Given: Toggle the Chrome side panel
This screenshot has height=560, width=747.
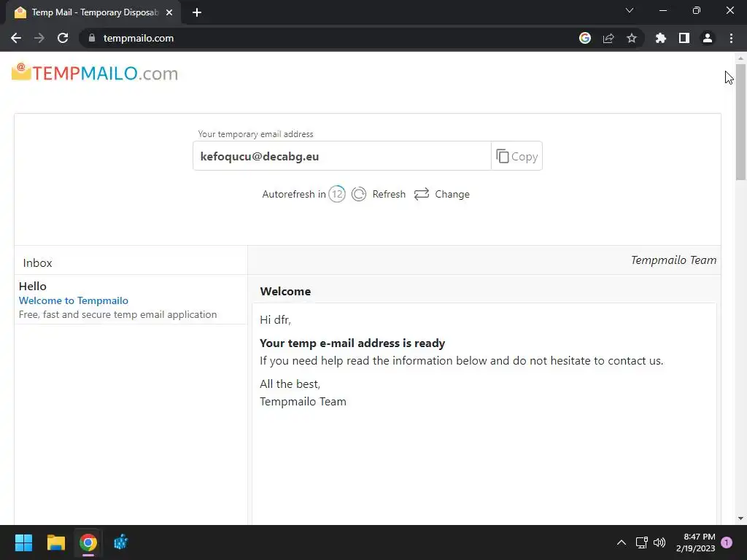Looking at the screenshot, I should tap(684, 38).
